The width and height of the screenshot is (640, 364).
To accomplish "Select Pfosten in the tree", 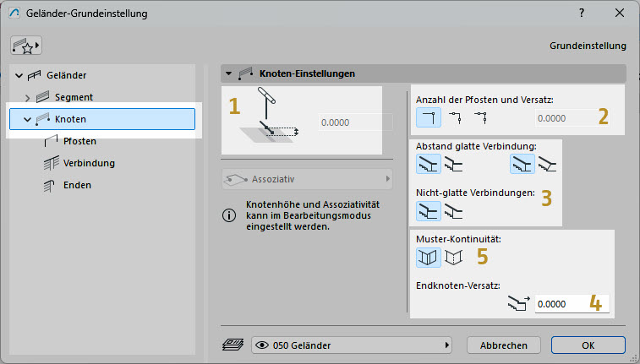I will coord(79,141).
